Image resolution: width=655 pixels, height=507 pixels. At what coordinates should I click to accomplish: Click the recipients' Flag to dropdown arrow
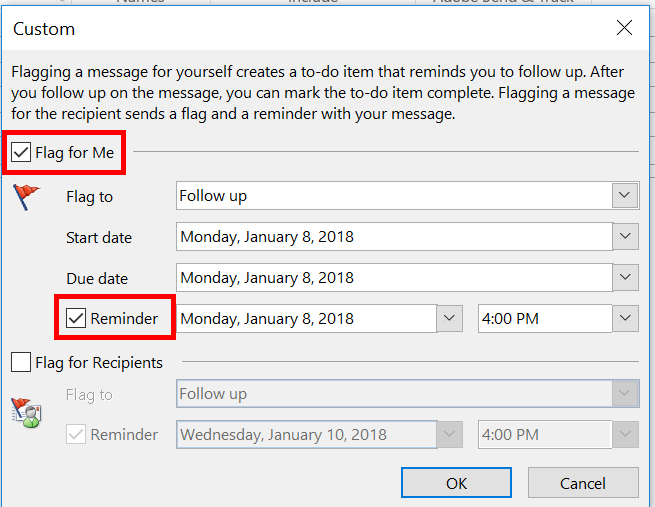coord(626,394)
